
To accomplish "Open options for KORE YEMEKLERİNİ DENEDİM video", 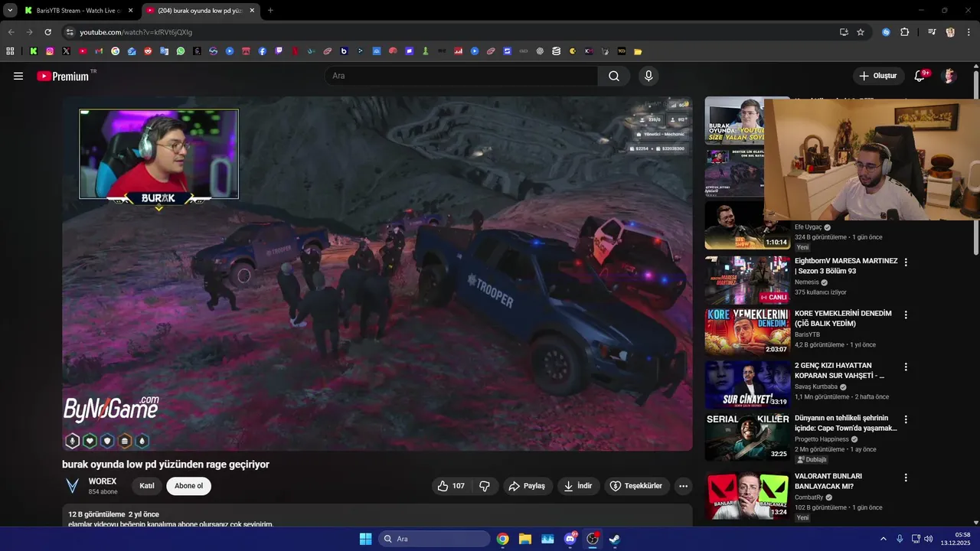I will tap(906, 315).
